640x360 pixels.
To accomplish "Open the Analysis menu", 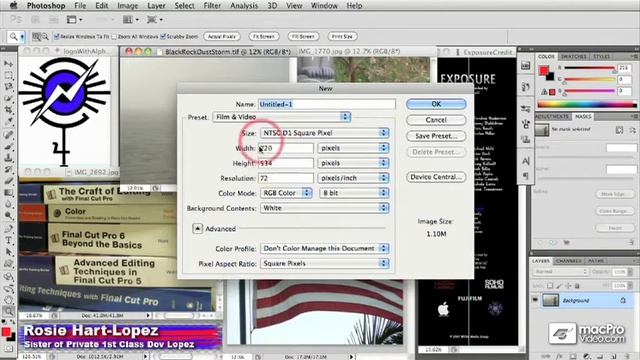I will [x=244, y=6].
